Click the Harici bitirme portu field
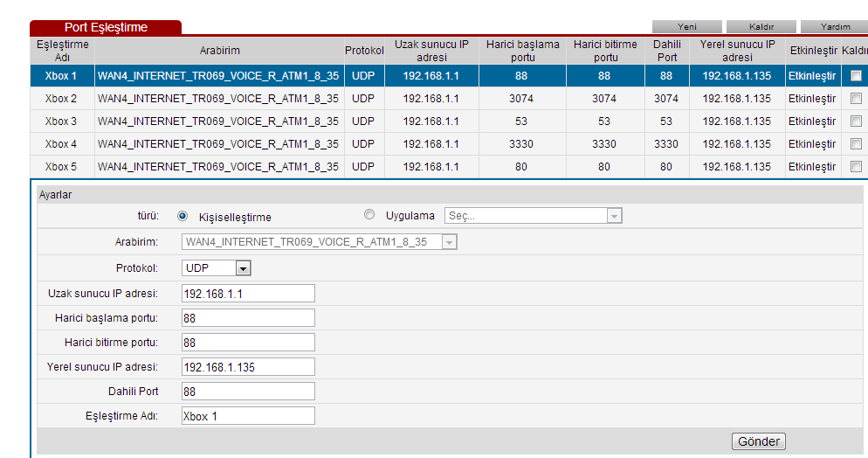The height and width of the screenshot is (458, 868). [x=248, y=343]
